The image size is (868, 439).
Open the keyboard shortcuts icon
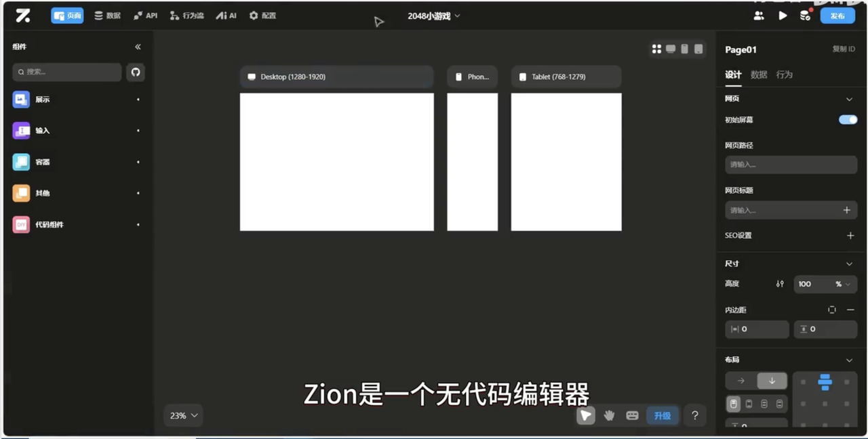point(632,415)
